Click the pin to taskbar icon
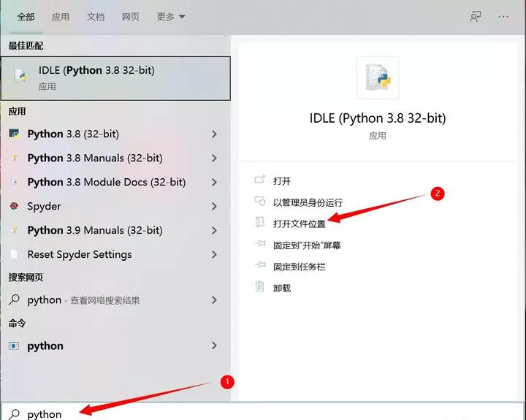Image resolution: width=526 pixels, height=420 pixels. (x=259, y=265)
